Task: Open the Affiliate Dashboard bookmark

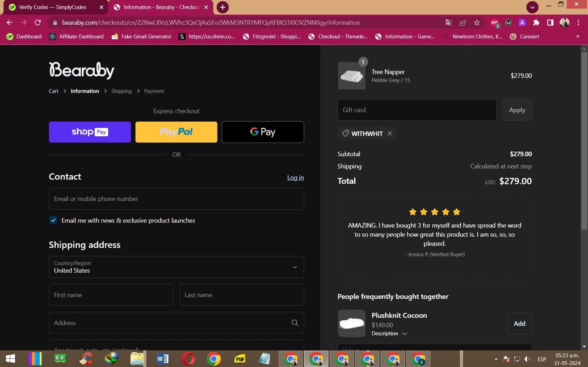Action: click(x=76, y=36)
